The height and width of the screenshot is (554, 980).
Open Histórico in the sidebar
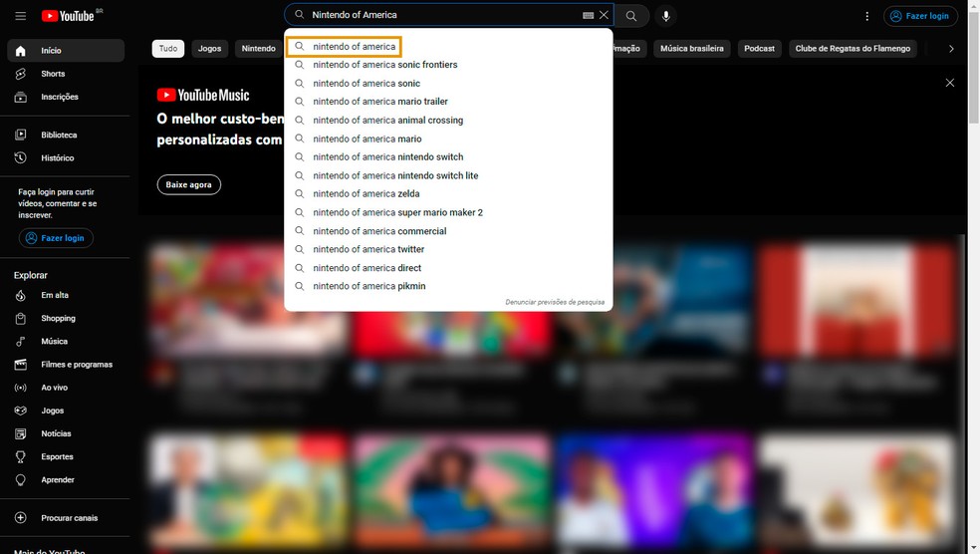click(66, 158)
